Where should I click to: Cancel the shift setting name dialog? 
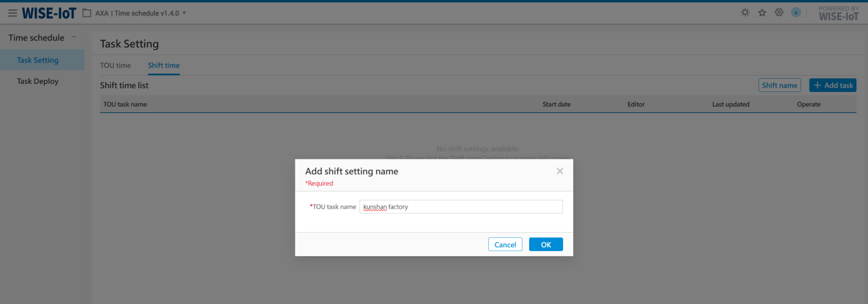coord(505,245)
